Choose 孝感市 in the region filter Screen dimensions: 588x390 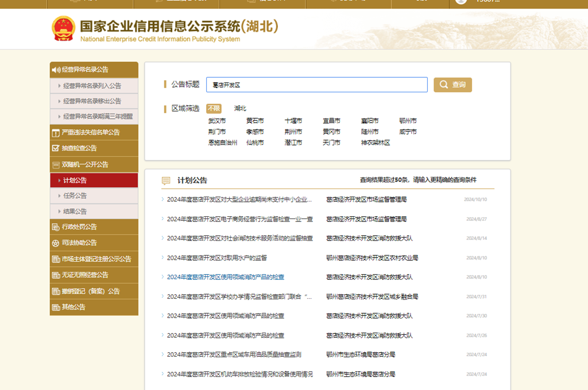coord(255,131)
